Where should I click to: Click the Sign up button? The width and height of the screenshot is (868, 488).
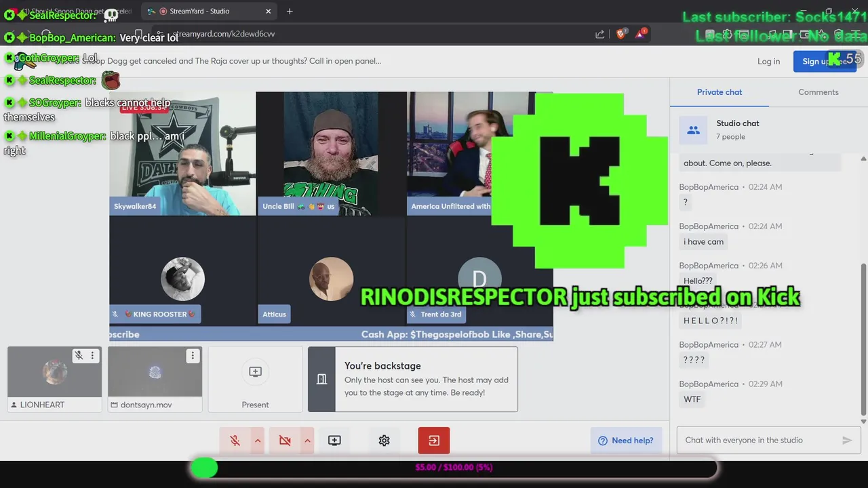[825, 61]
